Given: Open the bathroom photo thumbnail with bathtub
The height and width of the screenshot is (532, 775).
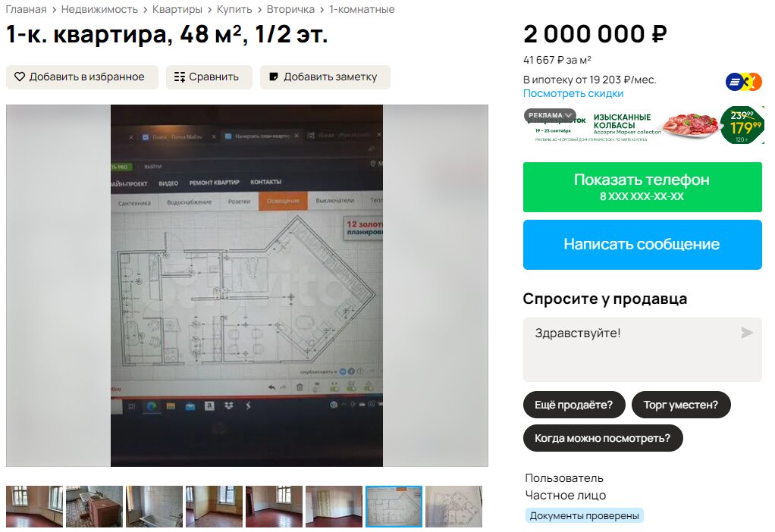Looking at the screenshot, I should pos(154,506).
